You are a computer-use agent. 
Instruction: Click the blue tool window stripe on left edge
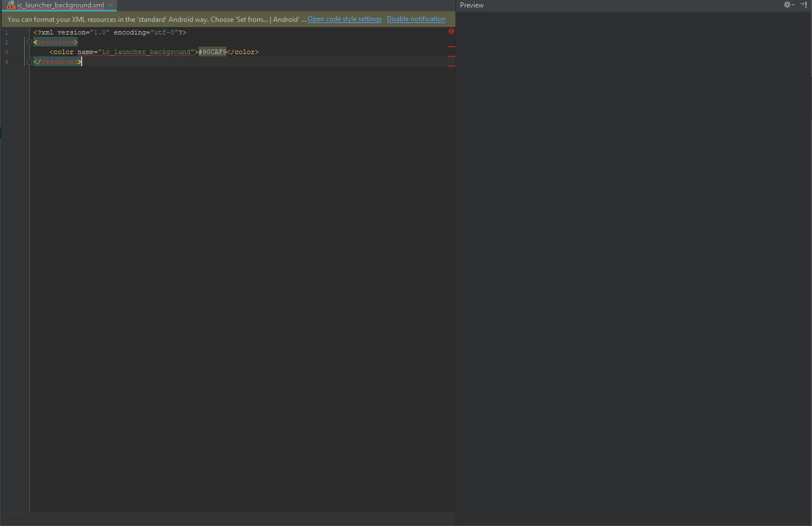tap(1, 132)
